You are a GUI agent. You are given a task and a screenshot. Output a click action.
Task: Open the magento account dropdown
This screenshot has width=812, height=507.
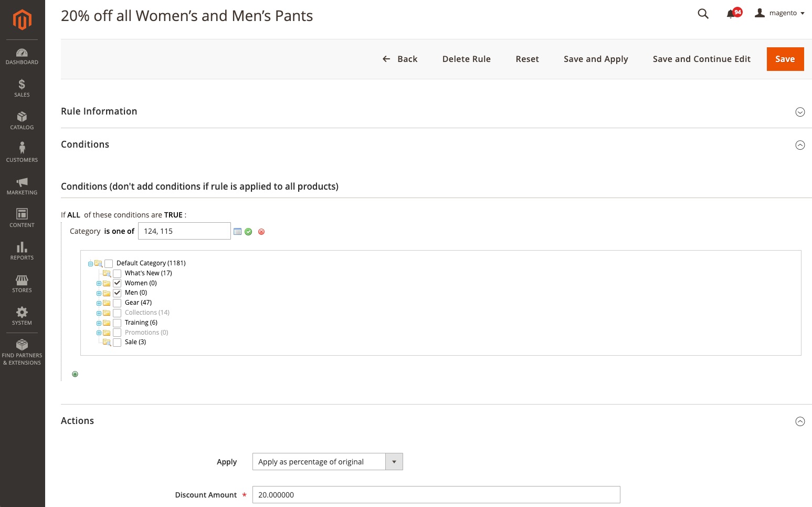pos(780,13)
